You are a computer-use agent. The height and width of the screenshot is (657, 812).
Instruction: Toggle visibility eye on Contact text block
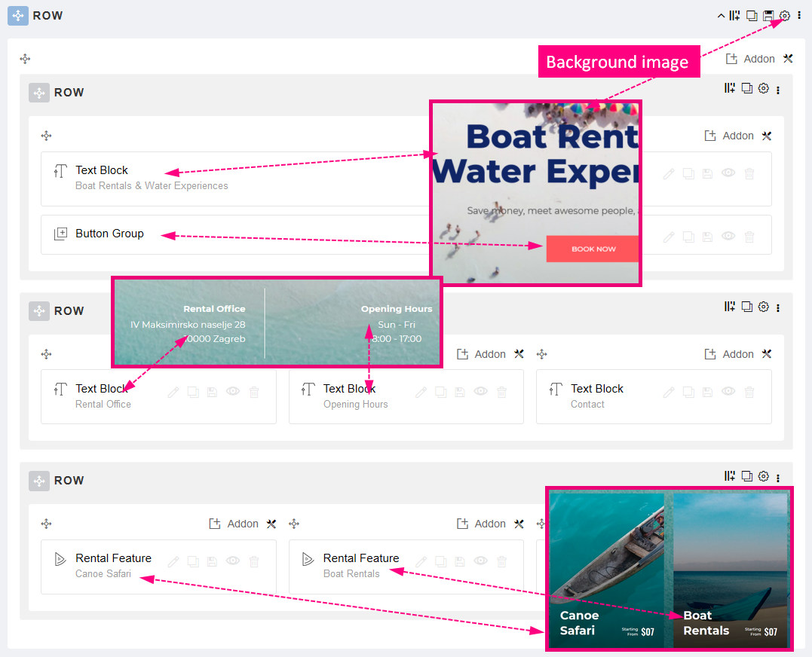[728, 392]
